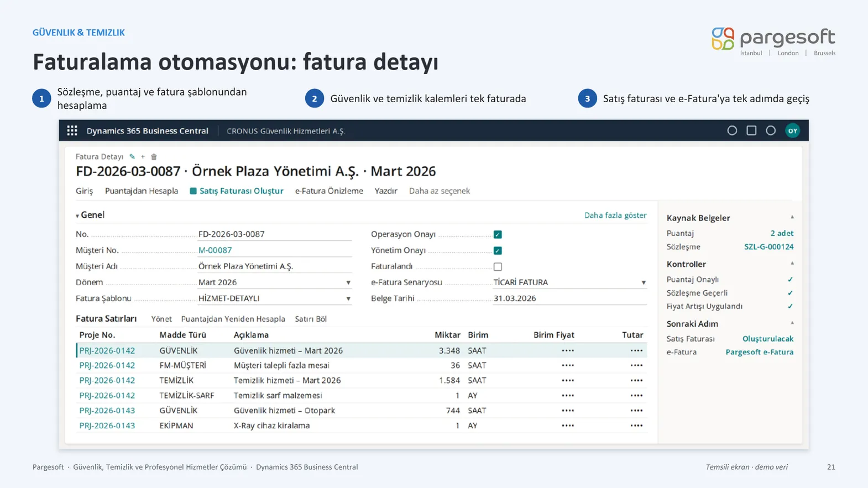Click the circle icon next to OY avatar
Screen dimensions: 868x488
pyautogui.click(x=771, y=130)
